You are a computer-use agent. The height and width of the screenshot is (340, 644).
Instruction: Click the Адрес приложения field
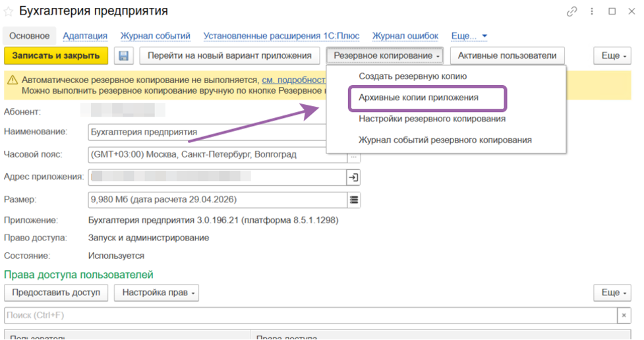coord(218,177)
